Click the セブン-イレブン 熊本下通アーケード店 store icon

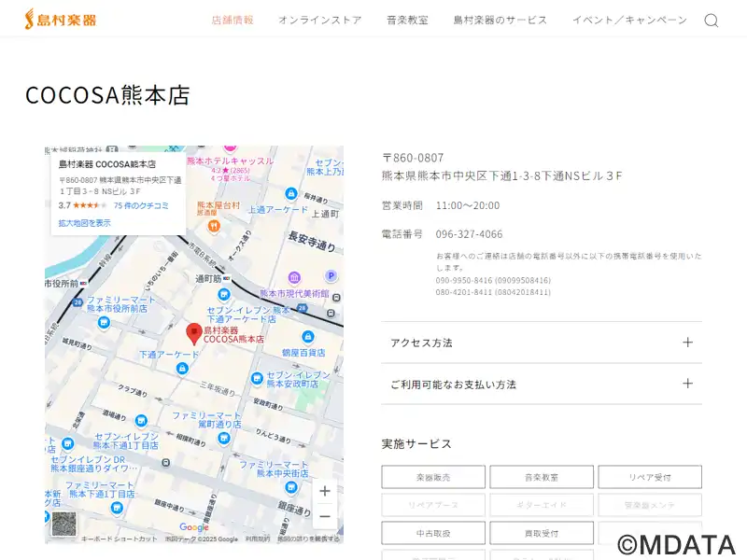tap(224, 295)
